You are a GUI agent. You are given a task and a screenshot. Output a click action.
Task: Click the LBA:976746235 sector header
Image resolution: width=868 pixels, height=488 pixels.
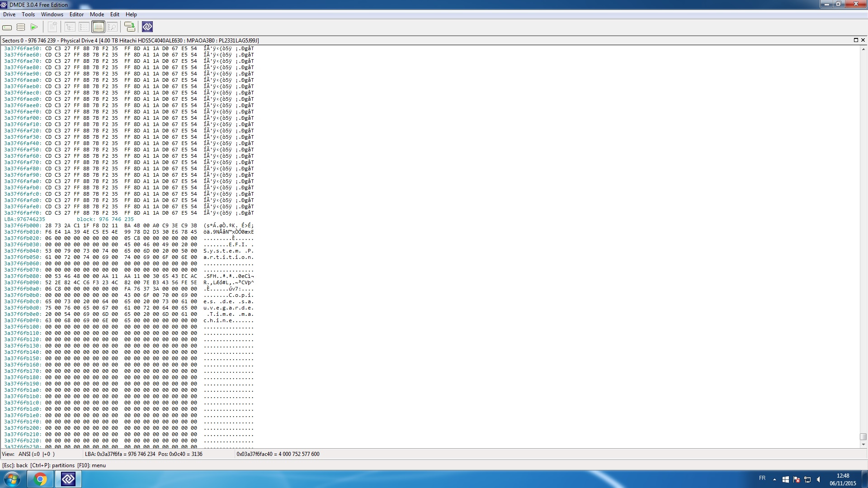(25, 219)
